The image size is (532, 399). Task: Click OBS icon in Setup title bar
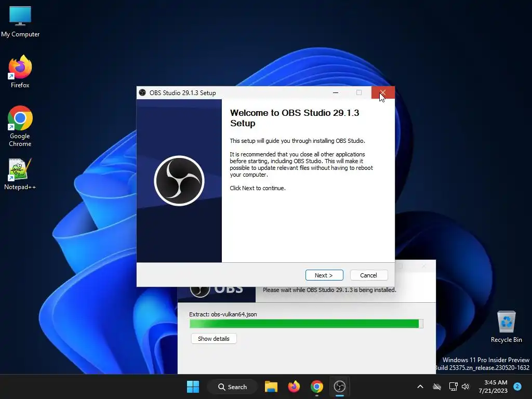[142, 92]
